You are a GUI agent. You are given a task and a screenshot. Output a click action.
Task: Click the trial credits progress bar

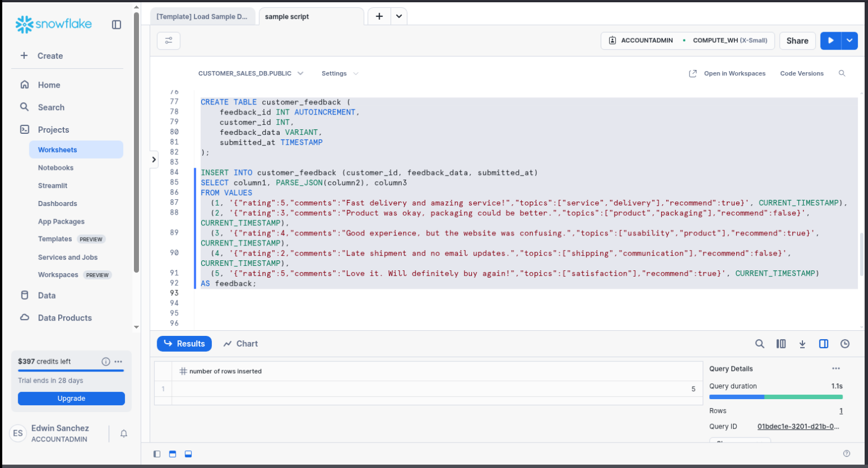pyautogui.click(x=71, y=370)
